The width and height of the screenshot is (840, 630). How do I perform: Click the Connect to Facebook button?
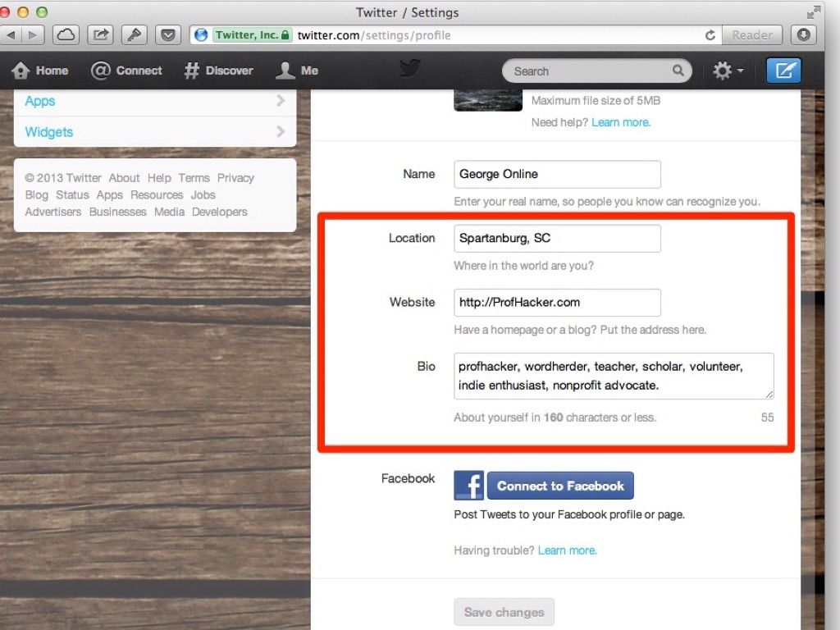pyautogui.click(x=560, y=486)
